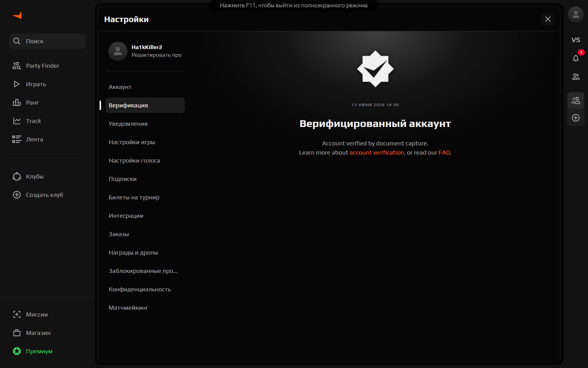
Task: Click the Создать клуб plus icon
Action: (17, 195)
